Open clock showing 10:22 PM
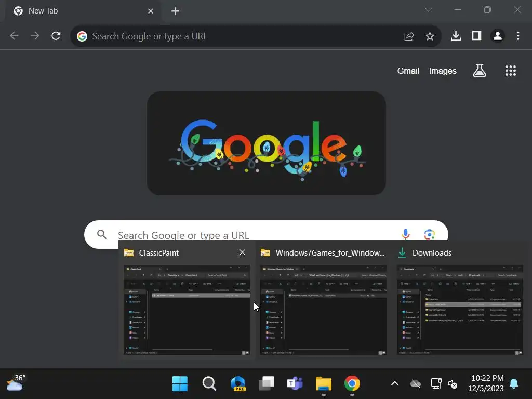The height and width of the screenshot is (399, 532). (x=486, y=383)
